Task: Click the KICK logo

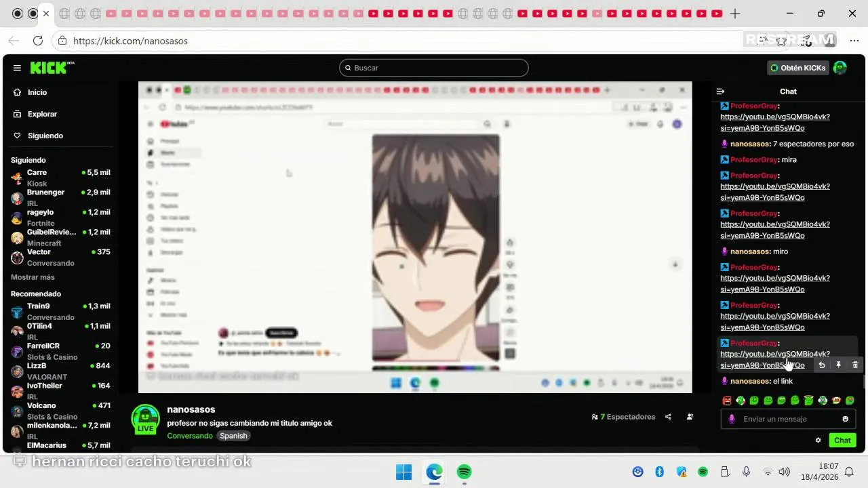Action: coord(52,68)
